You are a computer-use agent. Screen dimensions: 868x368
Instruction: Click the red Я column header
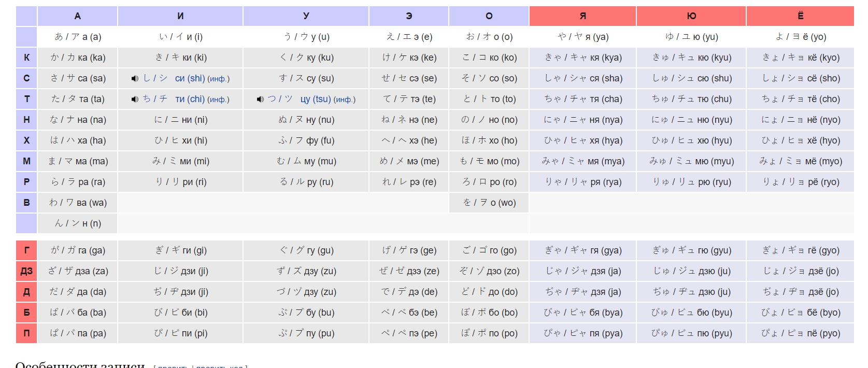click(583, 16)
